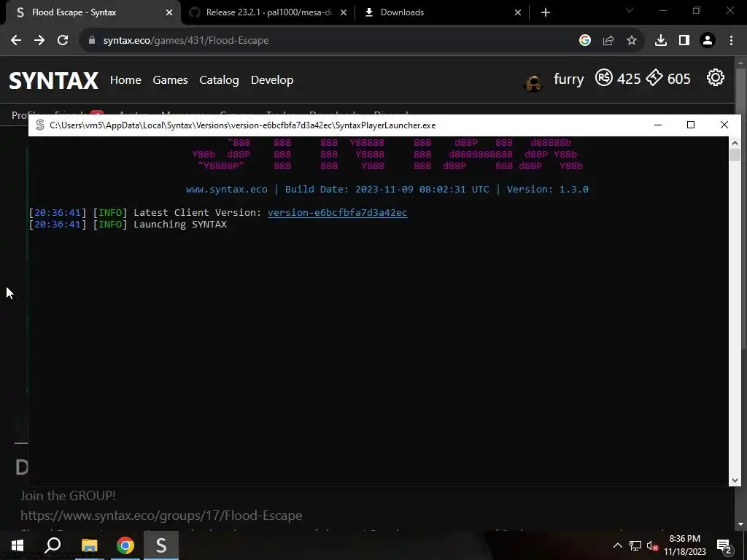Open the tab search dropdown

[x=630, y=10]
